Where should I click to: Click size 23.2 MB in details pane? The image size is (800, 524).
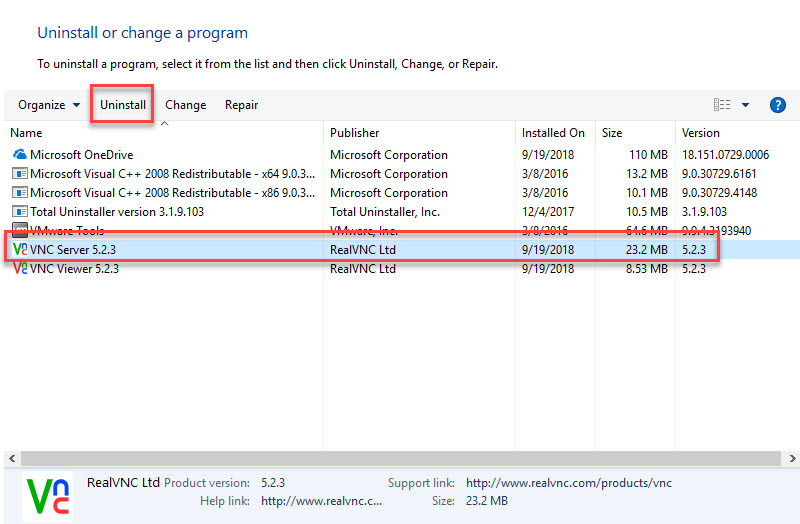[487, 501]
